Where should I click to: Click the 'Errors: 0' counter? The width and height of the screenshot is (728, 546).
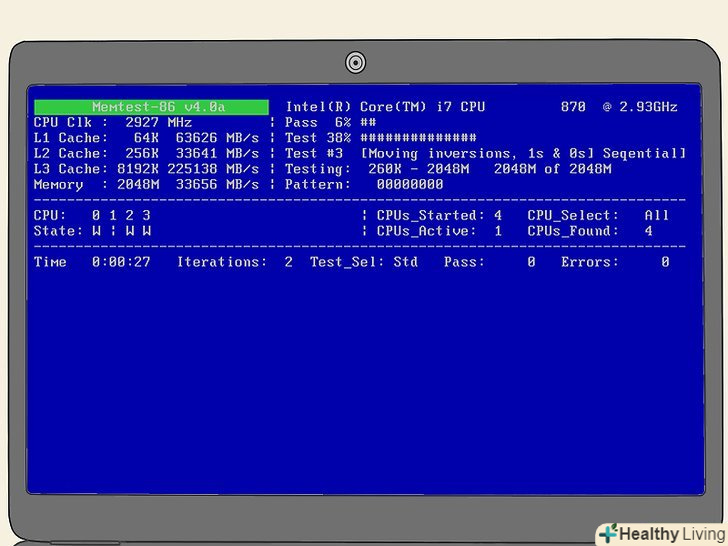point(615,262)
